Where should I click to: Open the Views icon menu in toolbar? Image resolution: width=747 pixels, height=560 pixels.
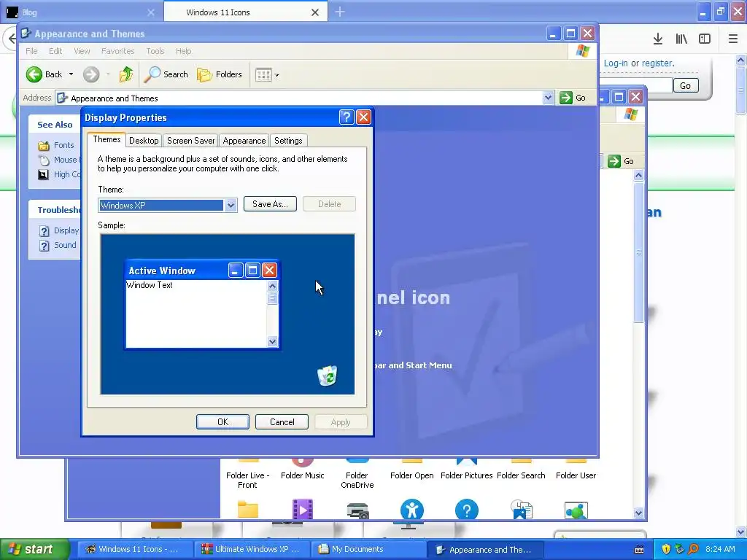(x=267, y=75)
